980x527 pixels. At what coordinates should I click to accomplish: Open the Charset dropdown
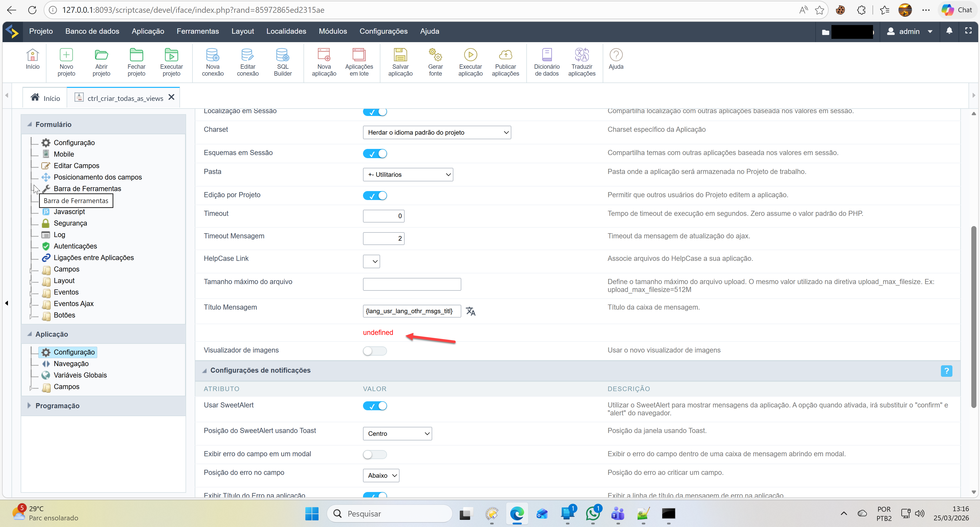coord(437,133)
